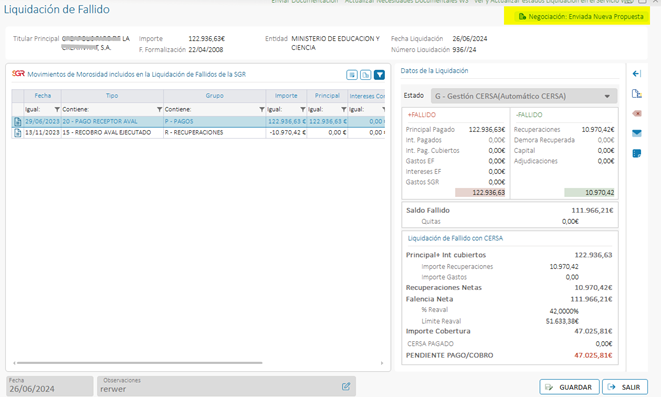Viewport: 661px width, 397px height.
Task: Sort by the Fecha column header
Action: point(43,96)
